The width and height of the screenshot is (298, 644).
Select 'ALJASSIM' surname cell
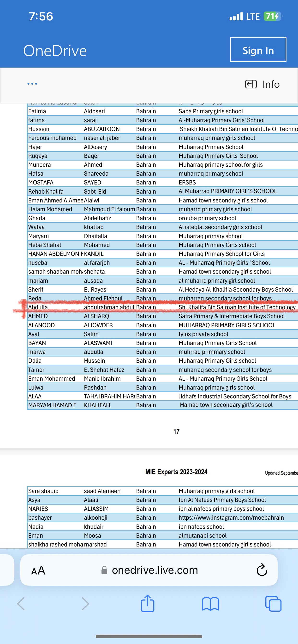[96, 509]
